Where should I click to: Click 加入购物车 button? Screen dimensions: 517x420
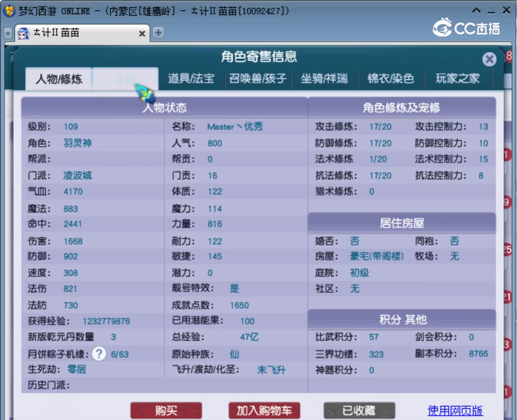tap(264, 411)
